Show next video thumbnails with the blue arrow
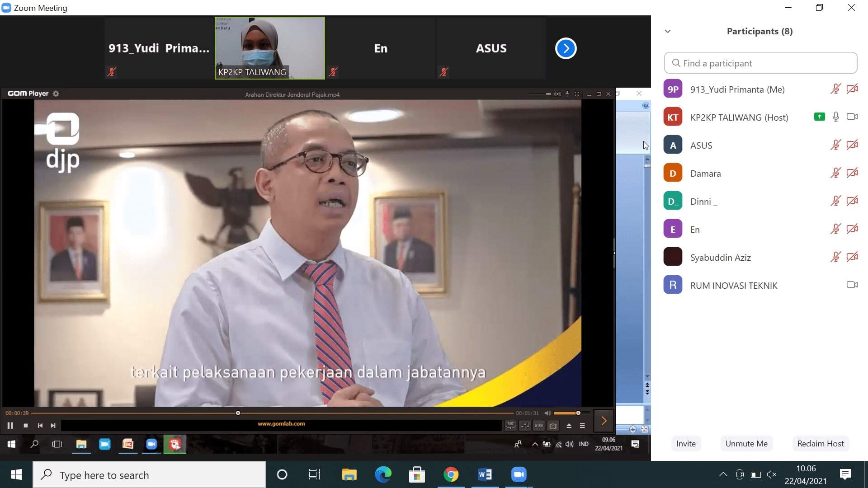 pos(566,48)
